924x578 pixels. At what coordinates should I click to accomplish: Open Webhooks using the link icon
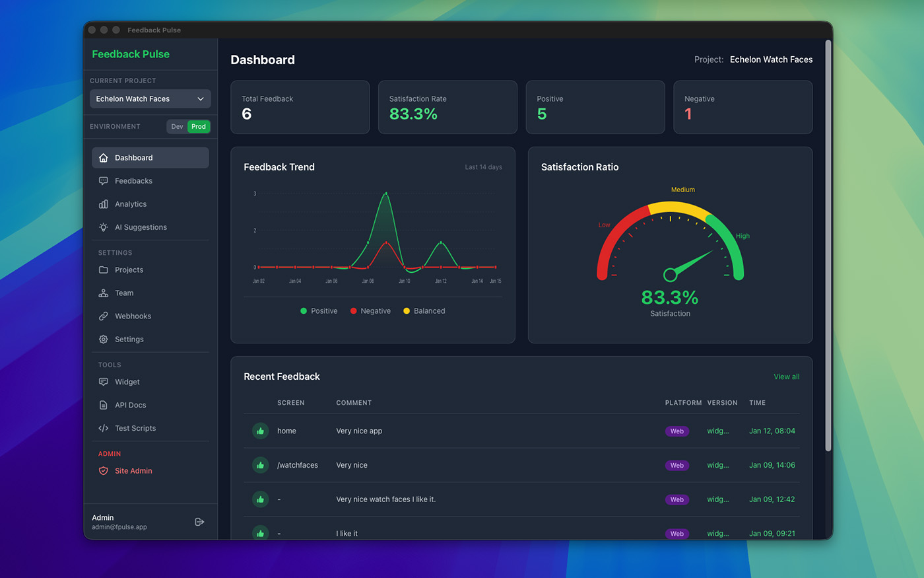102,316
